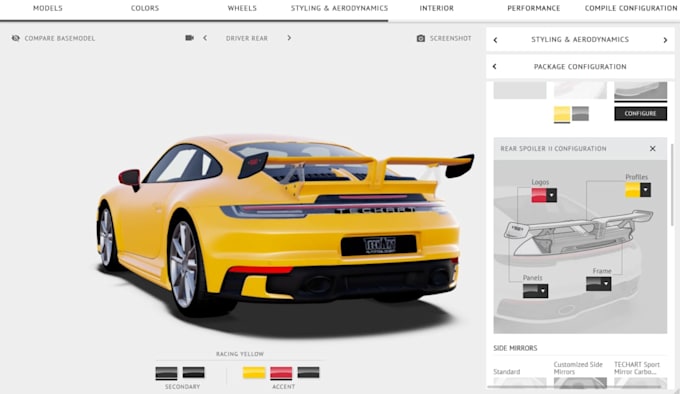680x394 pixels.
Task: Click Compare Basemodel label
Action: pos(60,38)
